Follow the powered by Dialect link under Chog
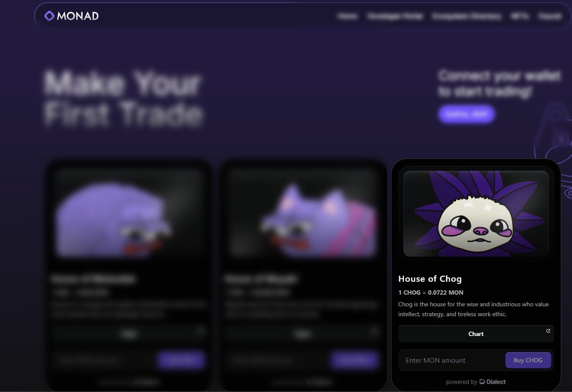This screenshot has height=392, width=572. (x=476, y=382)
